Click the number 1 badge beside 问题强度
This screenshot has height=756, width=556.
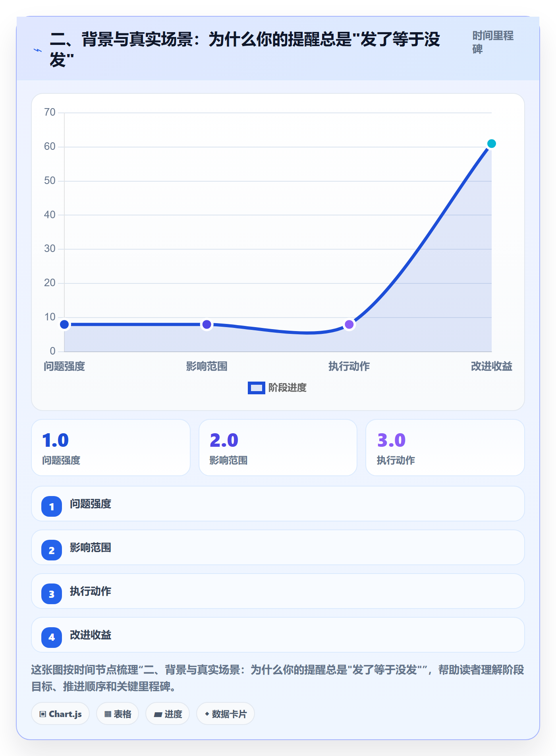pos(52,506)
